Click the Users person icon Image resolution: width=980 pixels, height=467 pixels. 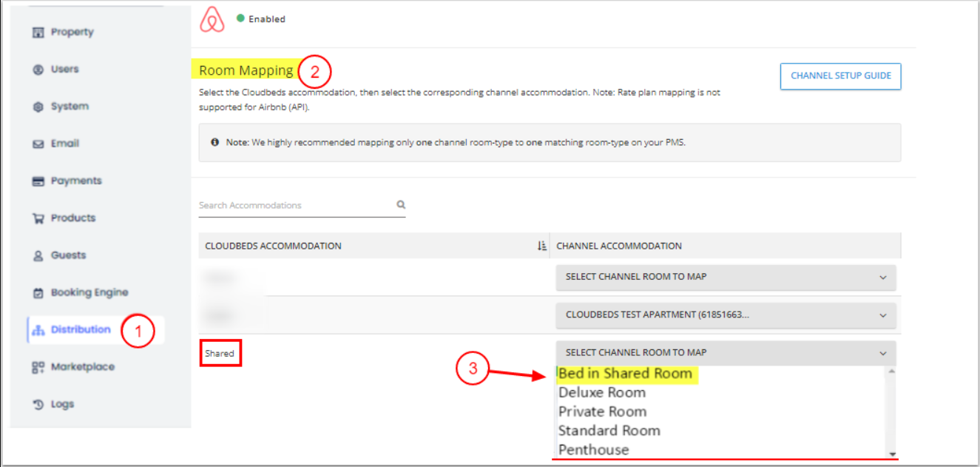pyautogui.click(x=38, y=70)
